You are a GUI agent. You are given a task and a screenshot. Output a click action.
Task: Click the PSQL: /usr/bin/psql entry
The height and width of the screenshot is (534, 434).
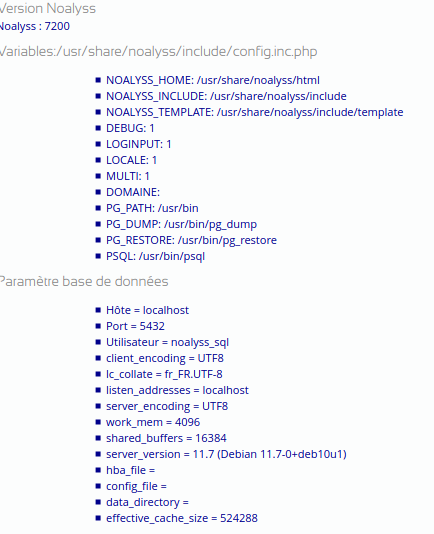[155, 256]
